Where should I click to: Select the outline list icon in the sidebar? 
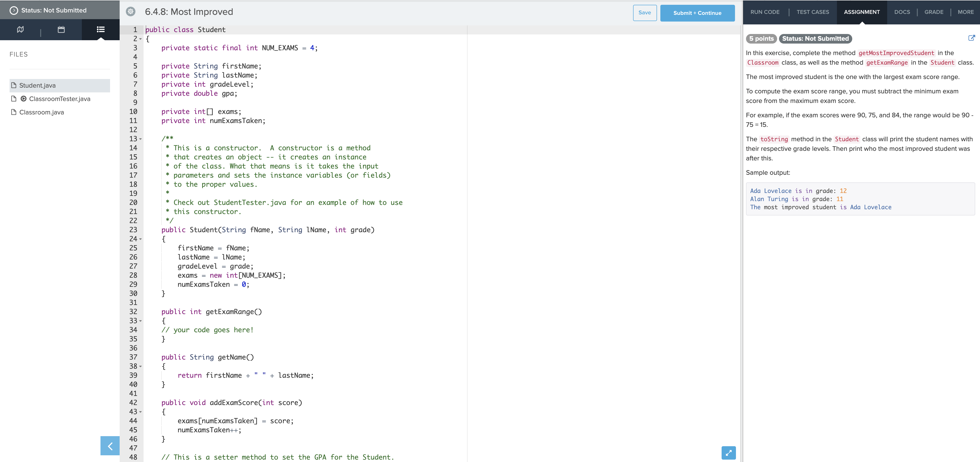(x=100, y=29)
